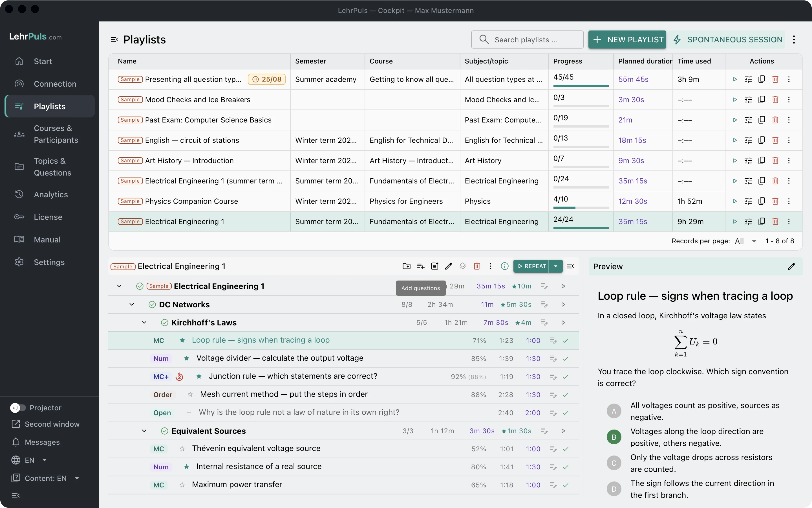
Task: Open the REPEAT button dropdown arrow
Action: pyautogui.click(x=556, y=266)
